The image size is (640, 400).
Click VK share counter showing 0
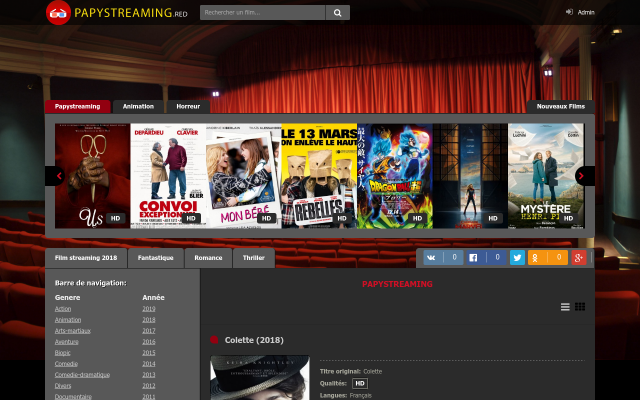[x=454, y=258]
